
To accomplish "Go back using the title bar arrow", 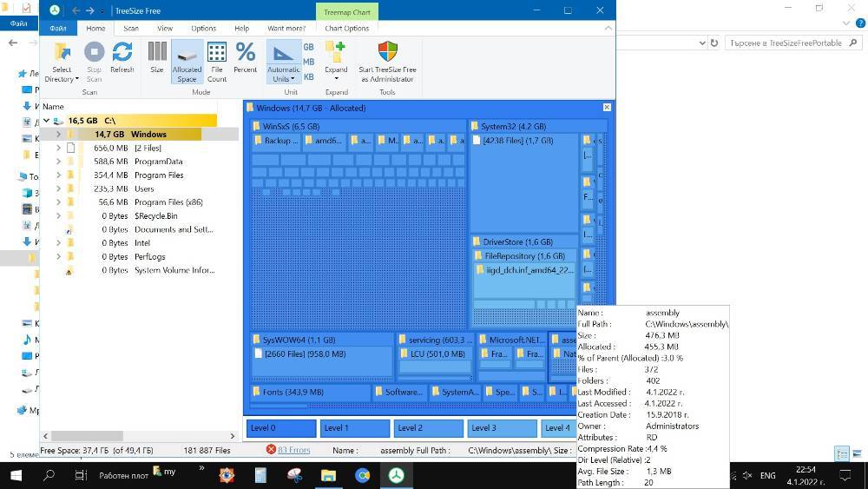I will (x=76, y=10).
